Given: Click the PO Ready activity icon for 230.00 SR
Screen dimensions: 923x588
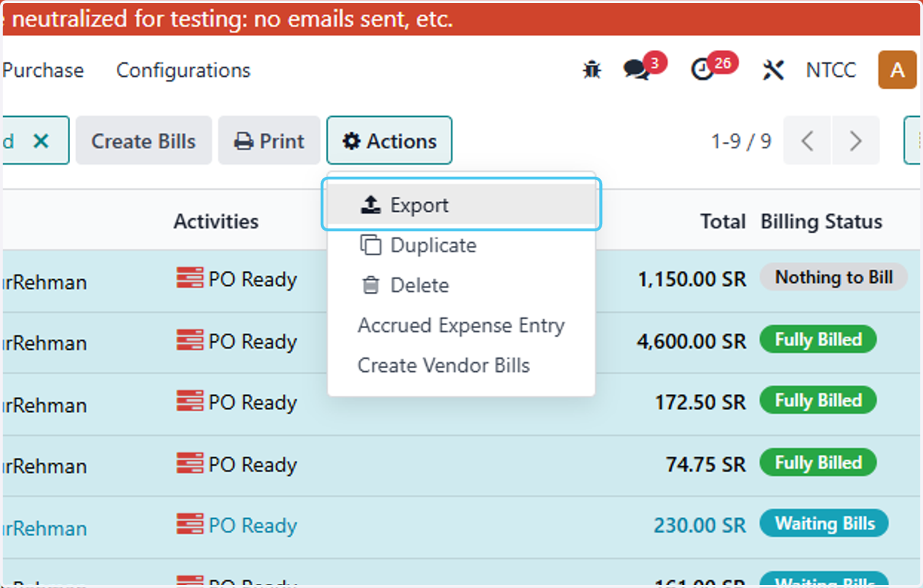Looking at the screenshot, I should pyautogui.click(x=190, y=525).
